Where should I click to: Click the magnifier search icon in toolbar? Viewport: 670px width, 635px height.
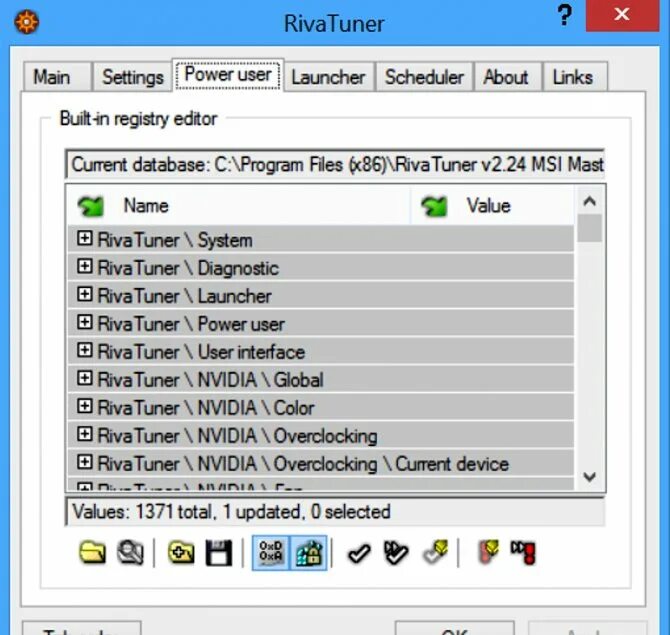point(130,553)
